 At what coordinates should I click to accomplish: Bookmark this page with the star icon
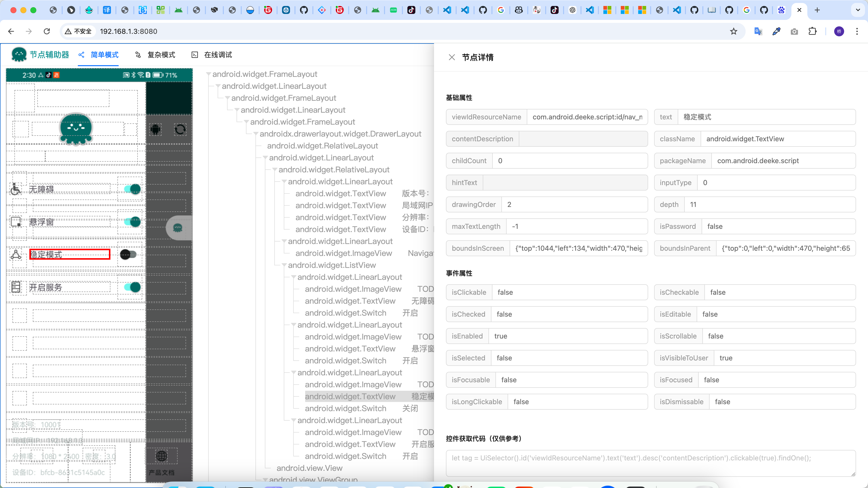coord(733,31)
